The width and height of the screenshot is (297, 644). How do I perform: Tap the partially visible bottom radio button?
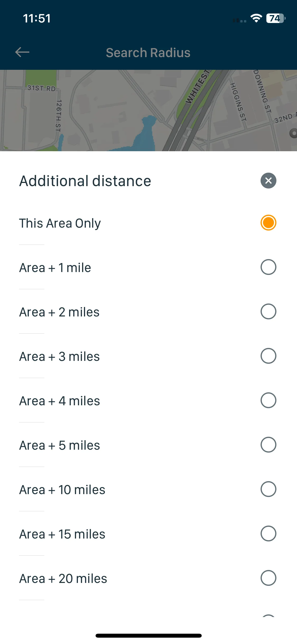pyautogui.click(x=268, y=616)
